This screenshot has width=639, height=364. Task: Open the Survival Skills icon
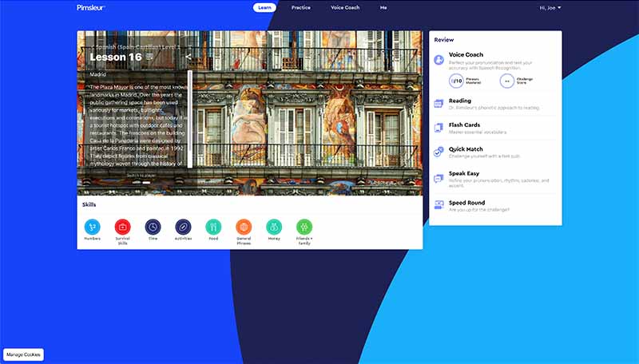click(123, 227)
